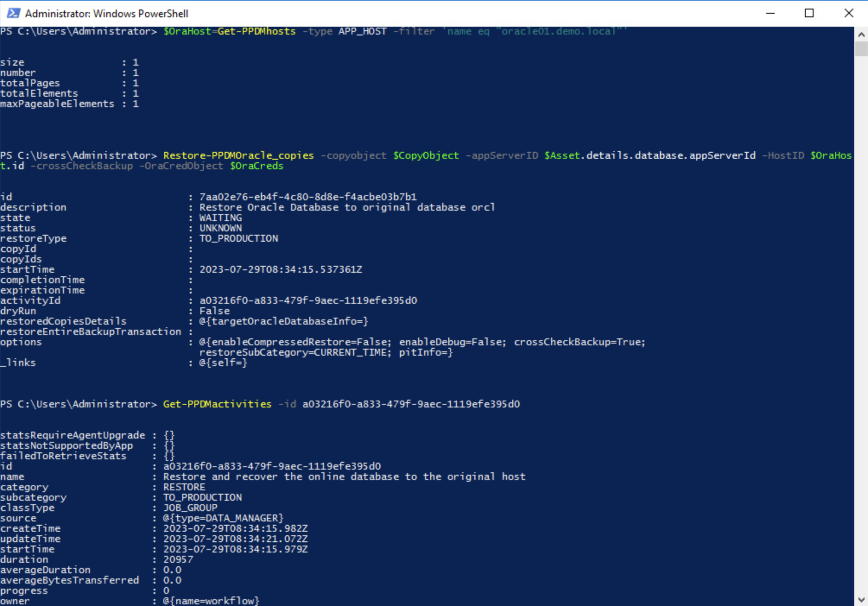The width and height of the screenshot is (868, 606).
Task: Maximize the PowerShell window
Action: [x=809, y=13]
